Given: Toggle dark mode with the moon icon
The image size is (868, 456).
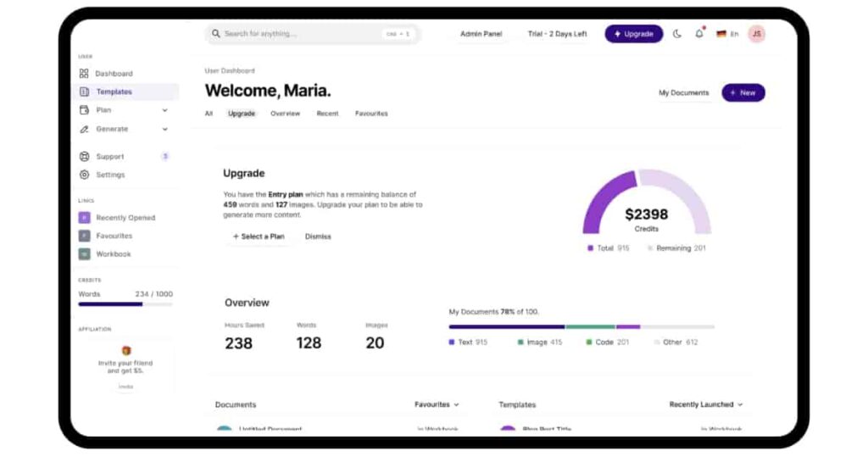Looking at the screenshot, I should [677, 34].
